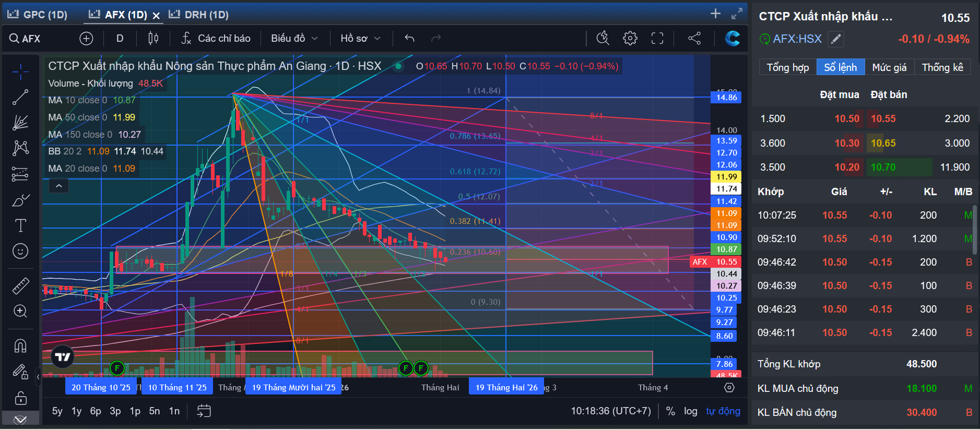The width and height of the screenshot is (980, 430).
Task: Toggle tự động auto scale
Action: [x=723, y=411]
